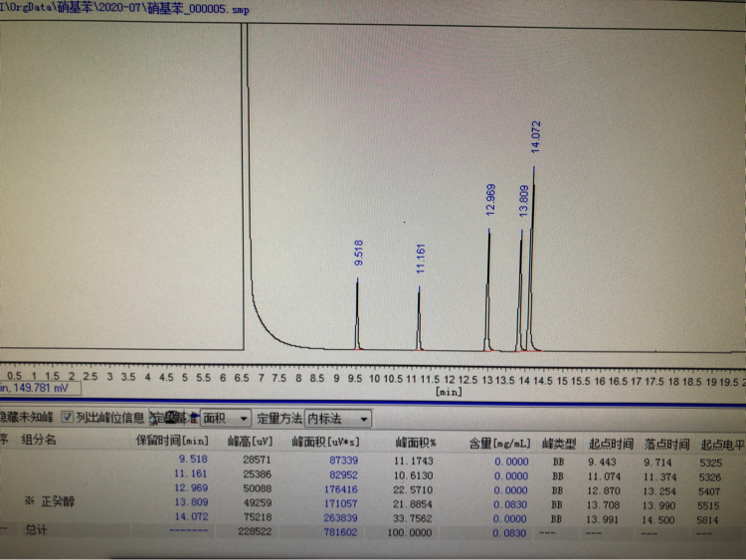Viewport: 746px width, 560px height.
Task: Click the content value 0.0830 for 正癸醇
Action: coord(510,505)
